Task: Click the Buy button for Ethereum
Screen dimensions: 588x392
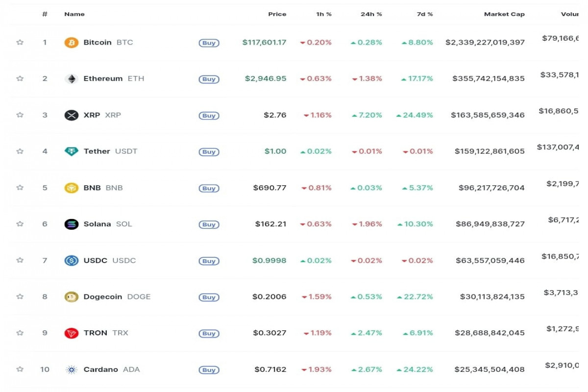Action: tap(209, 79)
